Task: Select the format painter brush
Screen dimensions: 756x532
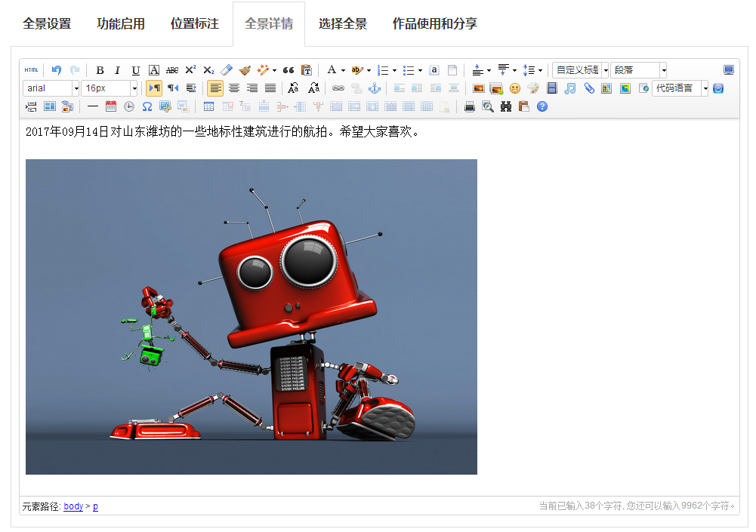Action: coord(245,70)
